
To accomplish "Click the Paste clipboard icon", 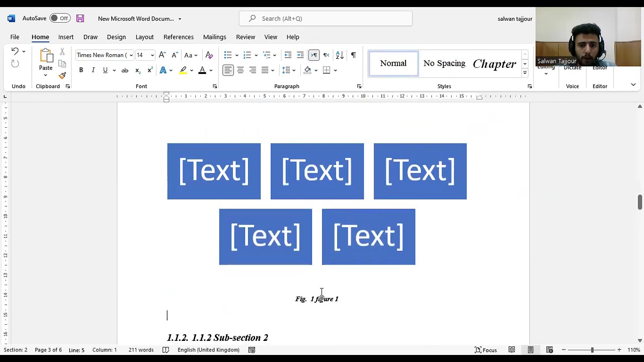I will pos(46,55).
